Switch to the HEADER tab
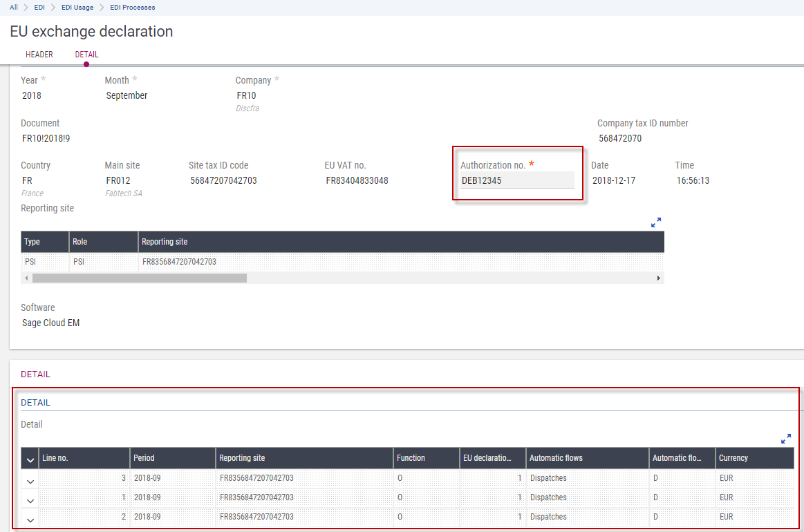 [x=39, y=55]
